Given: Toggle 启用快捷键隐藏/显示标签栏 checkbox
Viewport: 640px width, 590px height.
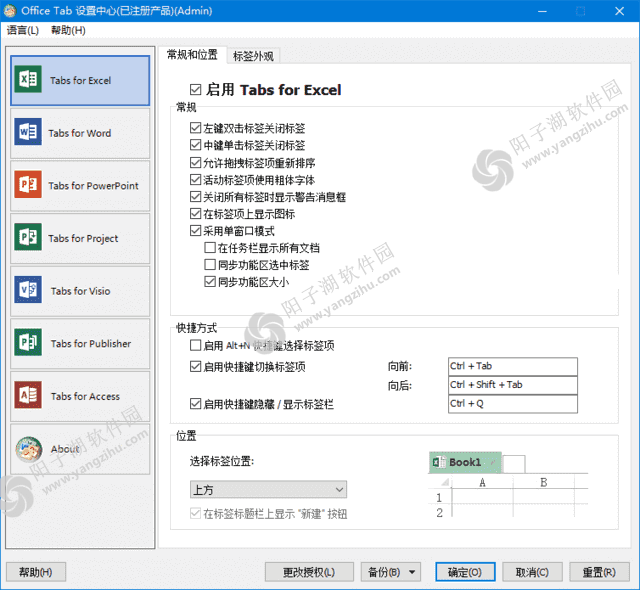Looking at the screenshot, I should [196, 404].
